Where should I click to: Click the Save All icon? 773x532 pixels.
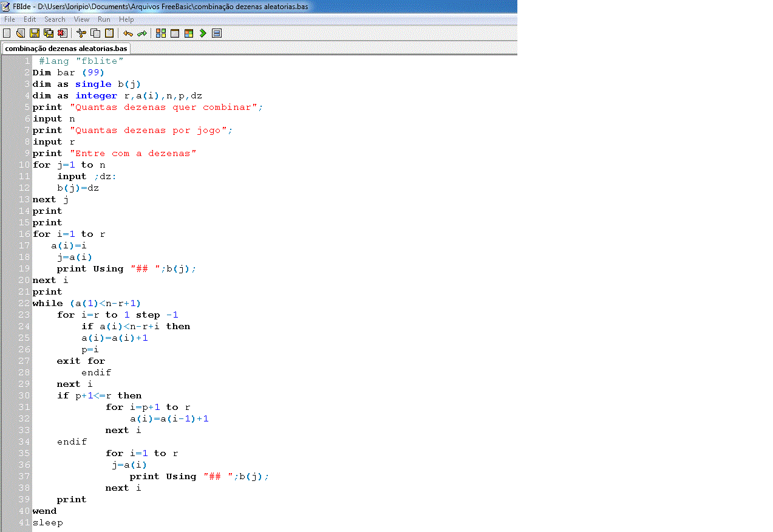[49, 33]
